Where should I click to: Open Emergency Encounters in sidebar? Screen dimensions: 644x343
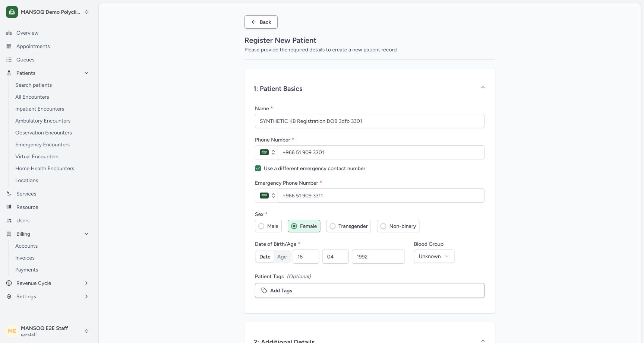[x=42, y=144]
